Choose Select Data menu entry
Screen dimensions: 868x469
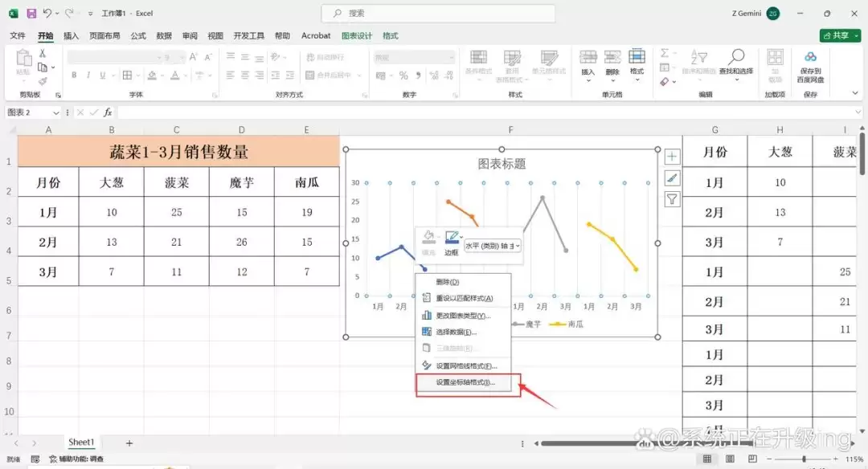click(464, 332)
